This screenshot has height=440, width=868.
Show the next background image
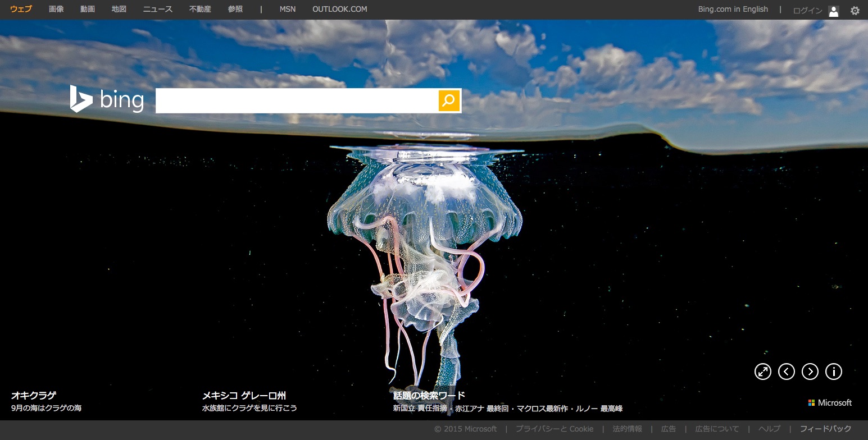[x=810, y=372]
